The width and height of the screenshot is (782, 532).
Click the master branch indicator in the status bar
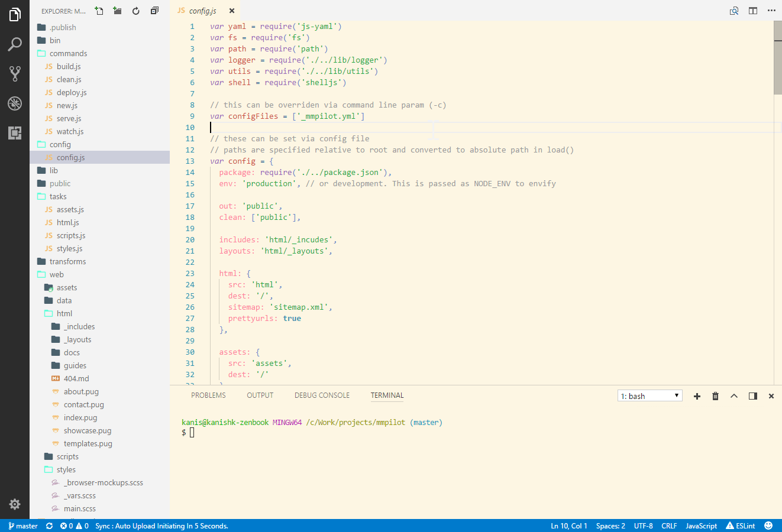[x=22, y=525]
